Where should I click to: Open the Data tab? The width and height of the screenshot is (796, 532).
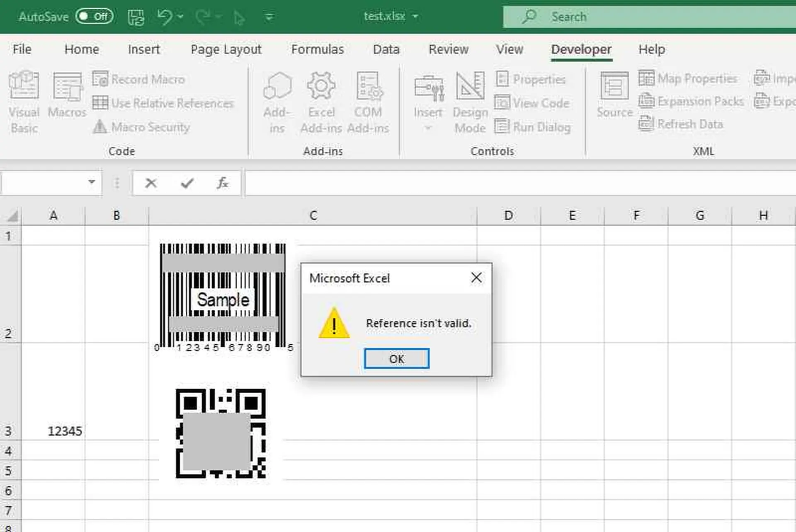click(x=386, y=49)
